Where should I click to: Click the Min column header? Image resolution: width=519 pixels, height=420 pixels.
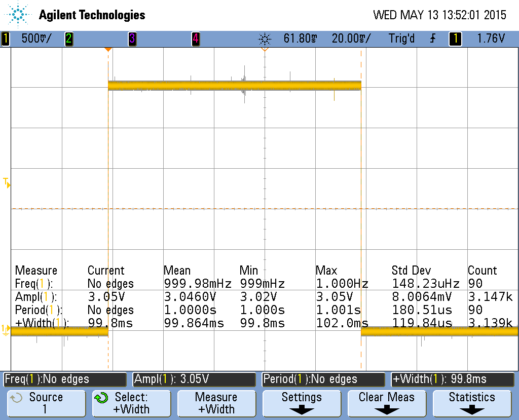click(248, 271)
